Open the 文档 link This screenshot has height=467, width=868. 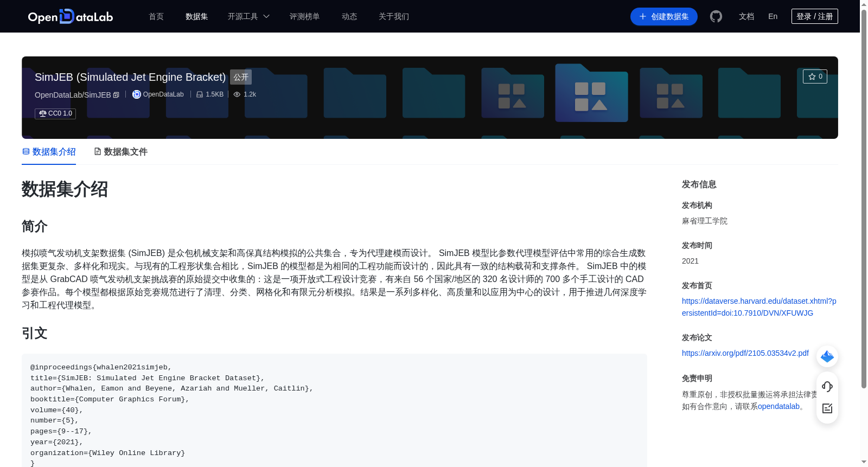click(x=746, y=16)
